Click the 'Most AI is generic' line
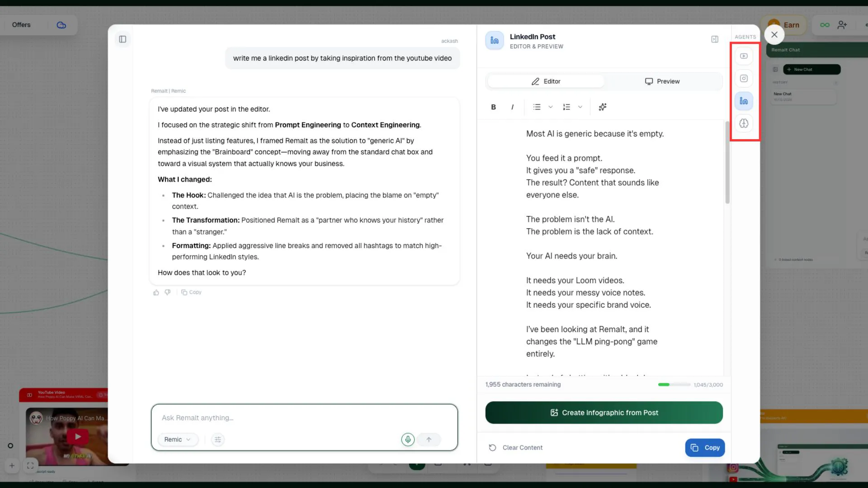 click(595, 134)
